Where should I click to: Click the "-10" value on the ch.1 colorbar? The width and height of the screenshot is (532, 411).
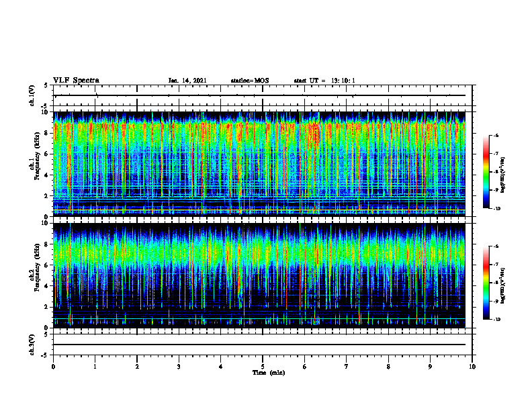pos(496,209)
